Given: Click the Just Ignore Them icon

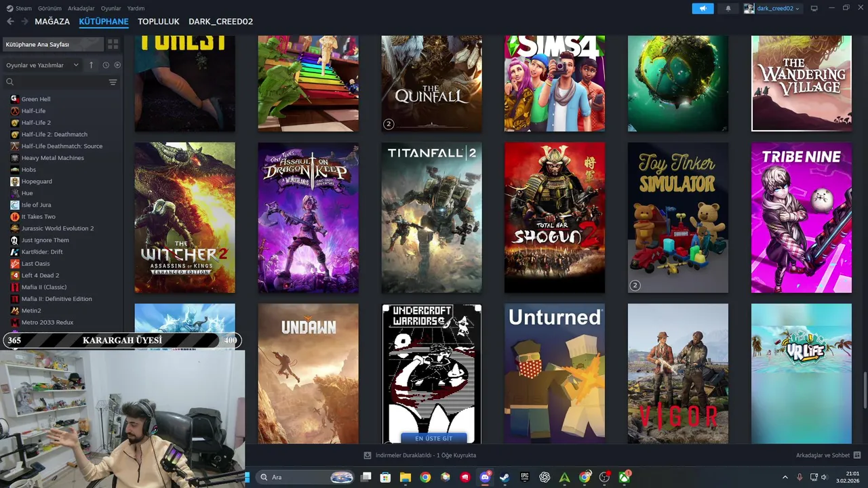Looking at the screenshot, I should point(15,240).
